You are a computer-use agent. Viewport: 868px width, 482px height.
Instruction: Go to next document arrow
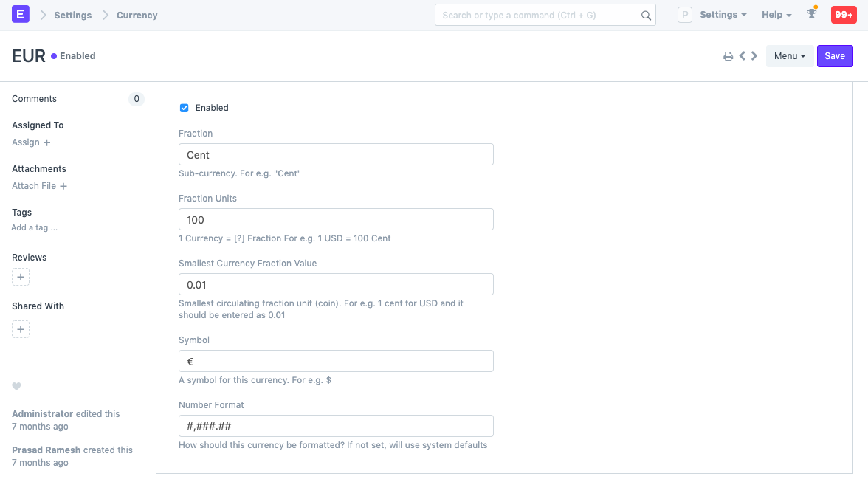point(754,56)
